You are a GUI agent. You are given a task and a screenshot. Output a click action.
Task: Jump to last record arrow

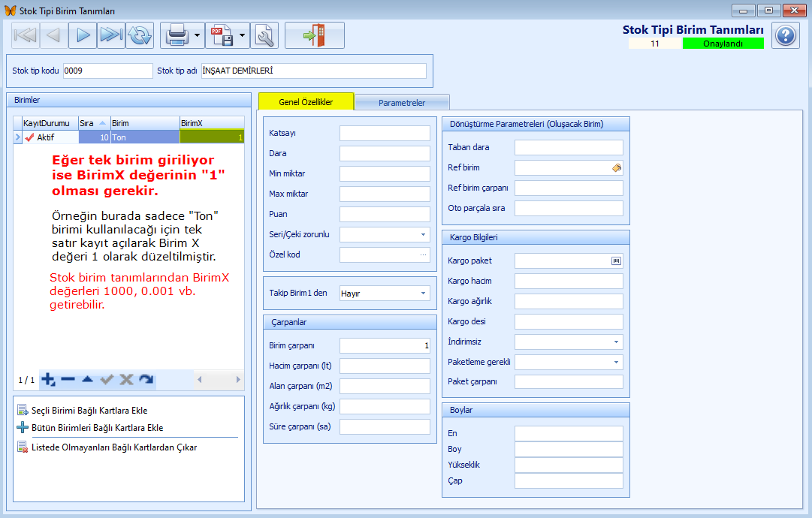coord(111,35)
